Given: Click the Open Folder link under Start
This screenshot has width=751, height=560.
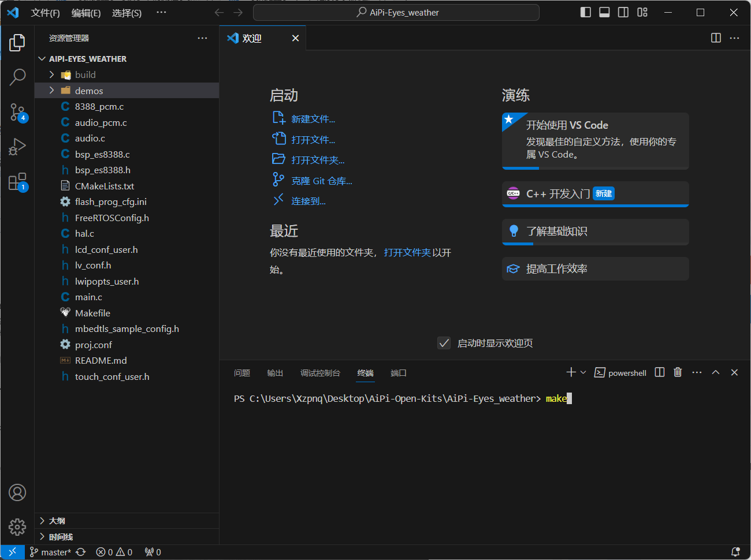Looking at the screenshot, I should 318,160.
